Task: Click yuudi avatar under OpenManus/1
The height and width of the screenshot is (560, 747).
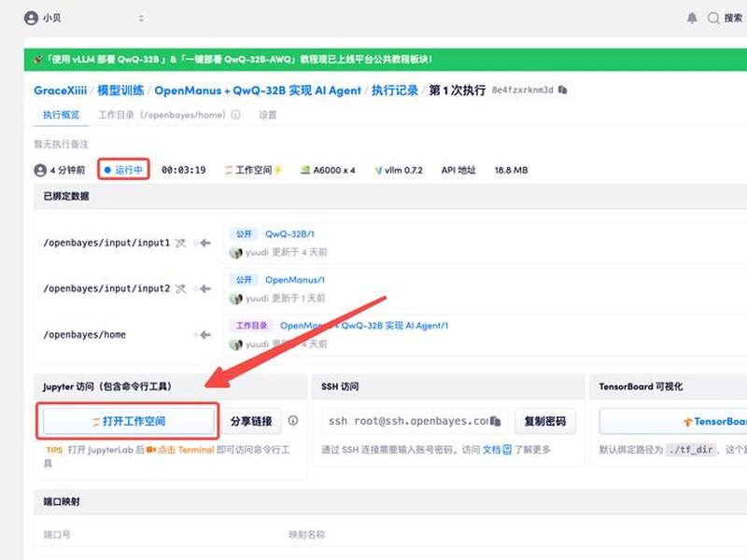Action: pyautogui.click(x=235, y=299)
